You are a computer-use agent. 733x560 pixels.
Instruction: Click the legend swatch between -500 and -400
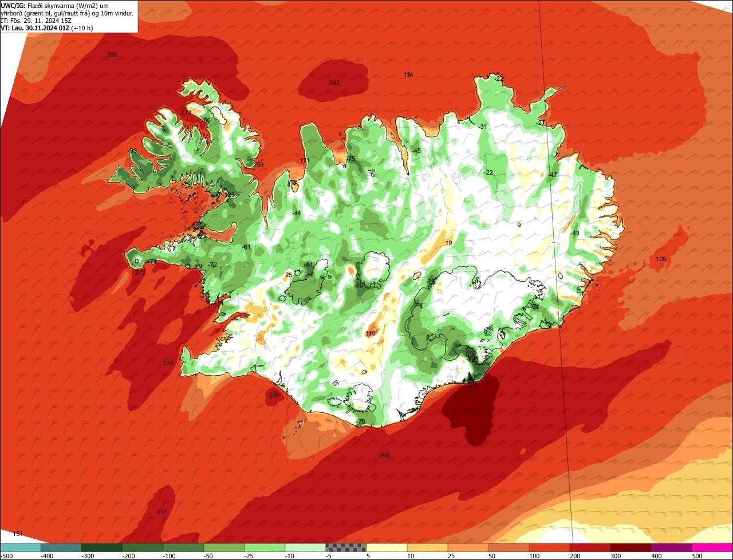coord(20,547)
